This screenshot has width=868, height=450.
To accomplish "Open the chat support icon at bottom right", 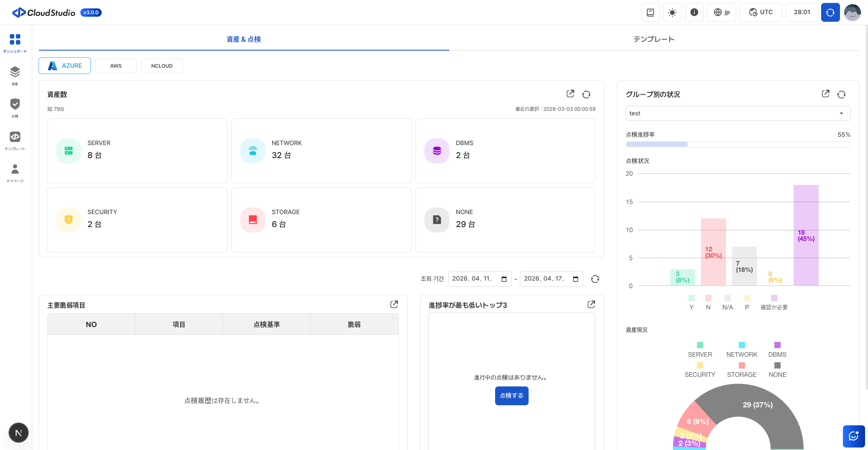I will (x=853, y=436).
